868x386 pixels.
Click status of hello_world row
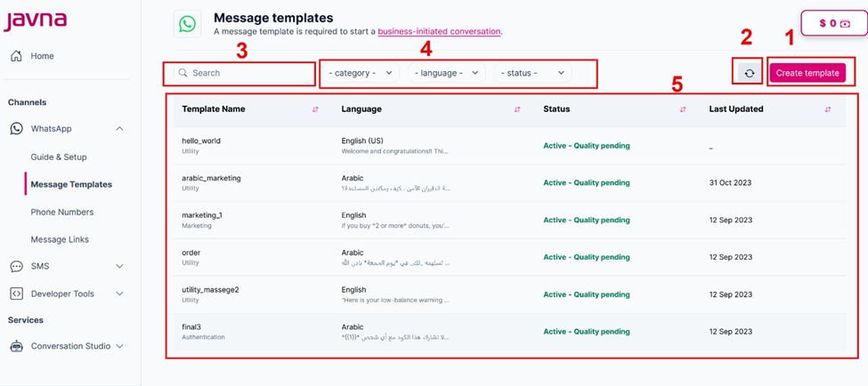587,146
